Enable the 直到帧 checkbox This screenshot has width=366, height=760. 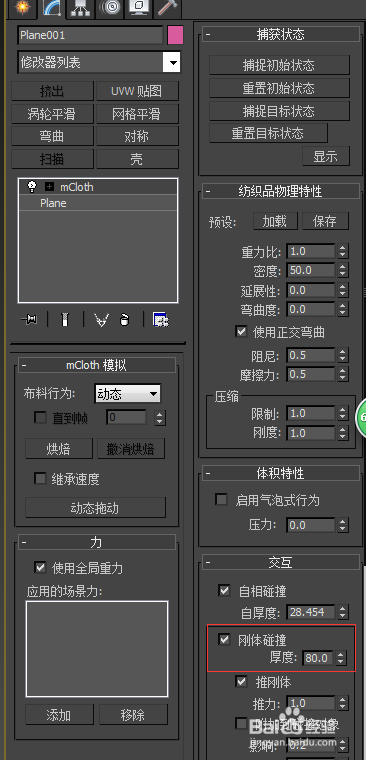click(x=40, y=417)
